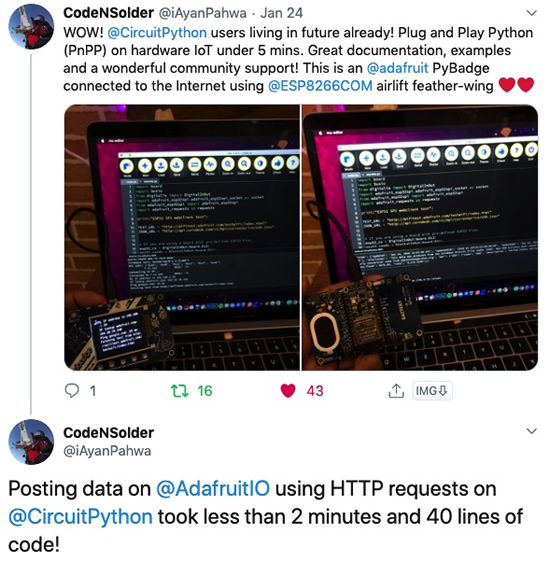Expand the second tweet's chevron menu
The image size is (550, 562).
(532, 431)
